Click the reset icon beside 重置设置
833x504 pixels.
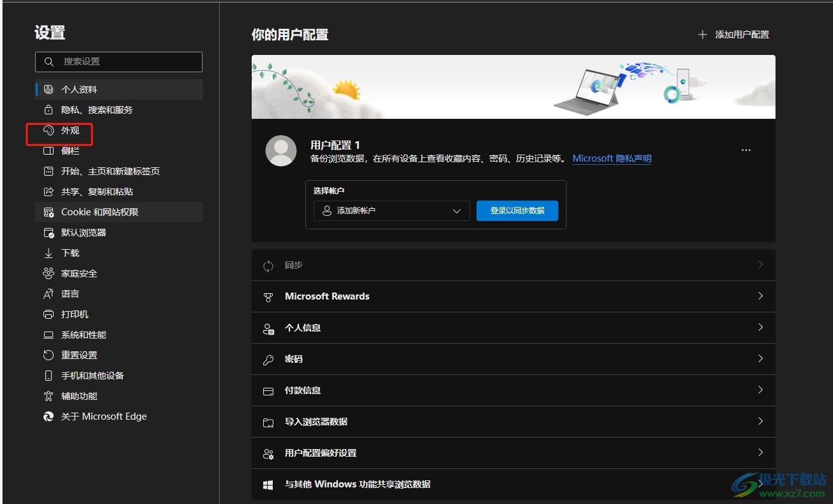pos(49,355)
